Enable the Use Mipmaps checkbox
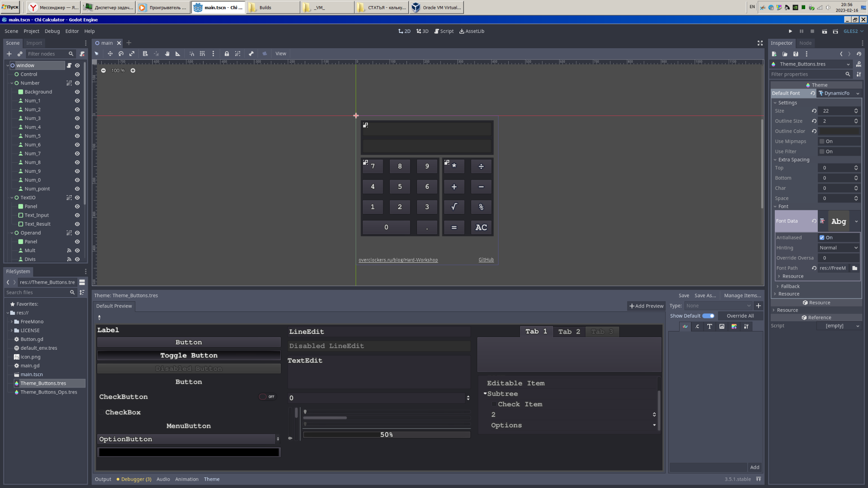The image size is (868, 488). pos(822,142)
